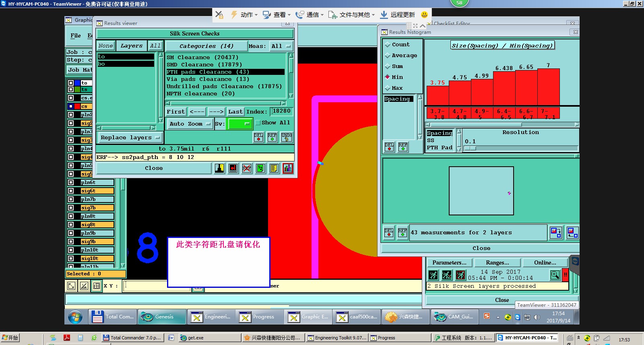This screenshot has height=345, width=644.
Task: Click the Ranges... button
Action: 497,263
